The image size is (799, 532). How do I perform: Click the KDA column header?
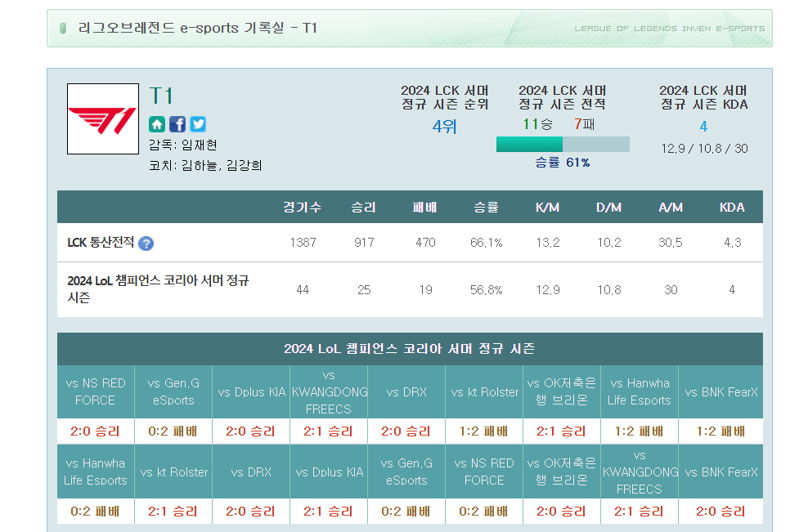(x=732, y=208)
